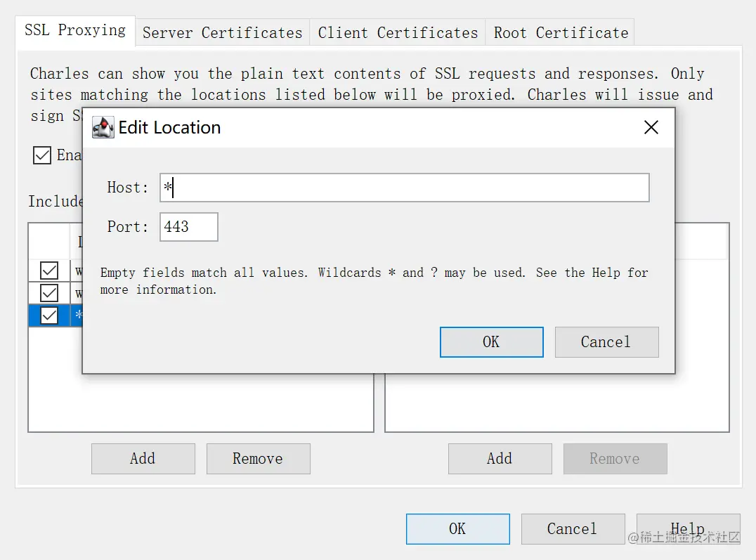Uncheck the second Include list entry checkbox
Screen dimensions: 756x560
click(x=49, y=293)
